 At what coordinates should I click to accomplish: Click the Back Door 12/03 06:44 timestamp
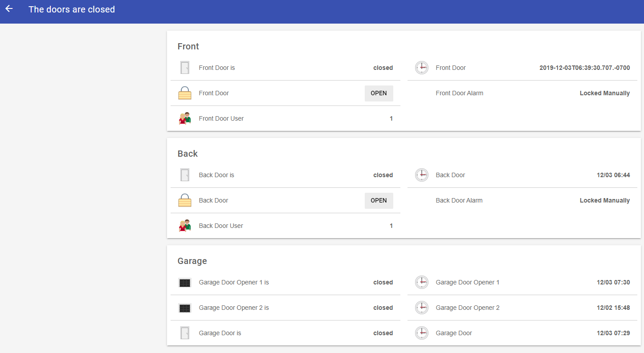pos(613,175)
